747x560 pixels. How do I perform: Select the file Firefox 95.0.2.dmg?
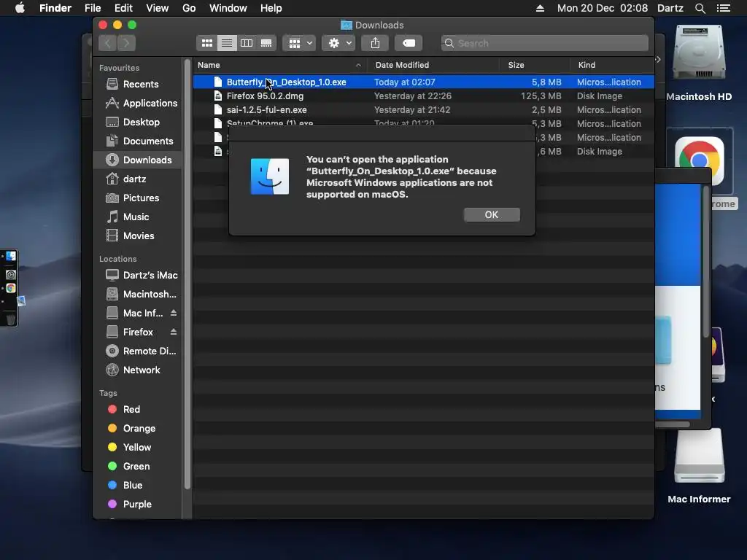424,96
